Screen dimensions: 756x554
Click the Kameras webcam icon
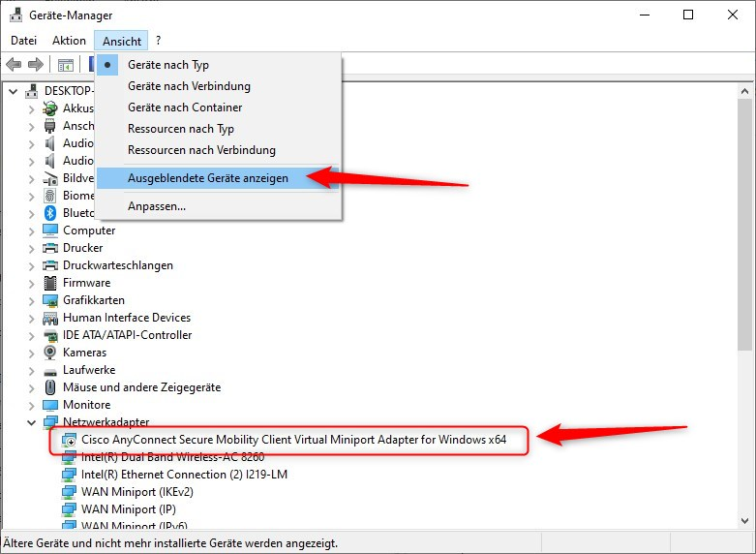50,353
